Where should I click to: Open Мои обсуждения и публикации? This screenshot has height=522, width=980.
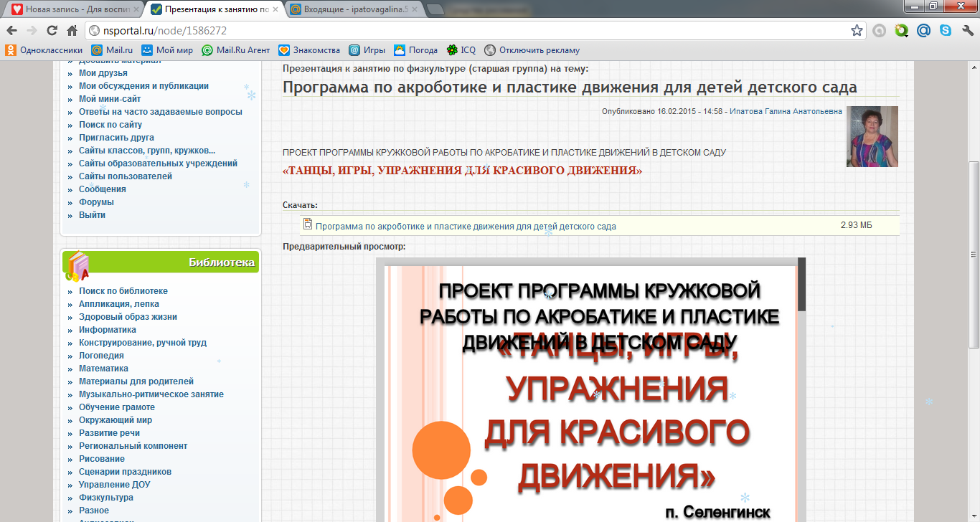click(143, 86)
